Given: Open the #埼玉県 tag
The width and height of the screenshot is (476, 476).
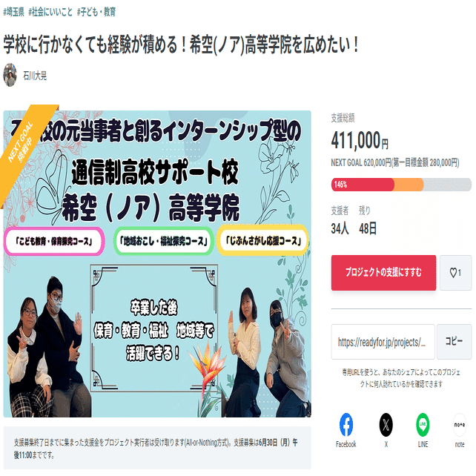Looking at the screenshot, I should click(x=13, y=12).
